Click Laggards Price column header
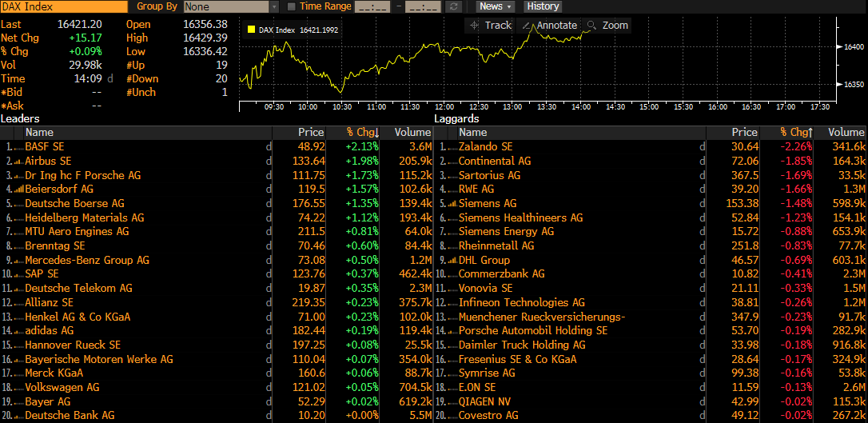Image resolution: width=868 pixels, height=423 pixels. (x=734, y=132)
